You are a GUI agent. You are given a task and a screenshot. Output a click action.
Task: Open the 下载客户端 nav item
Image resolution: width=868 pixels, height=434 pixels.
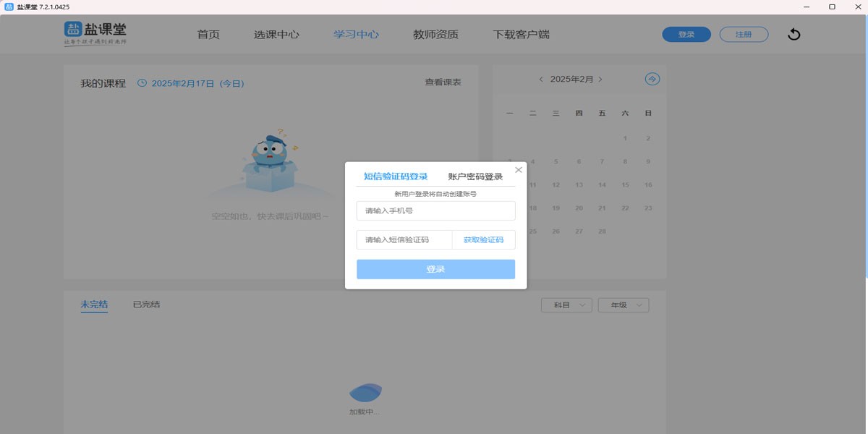[x=521, y=34]
